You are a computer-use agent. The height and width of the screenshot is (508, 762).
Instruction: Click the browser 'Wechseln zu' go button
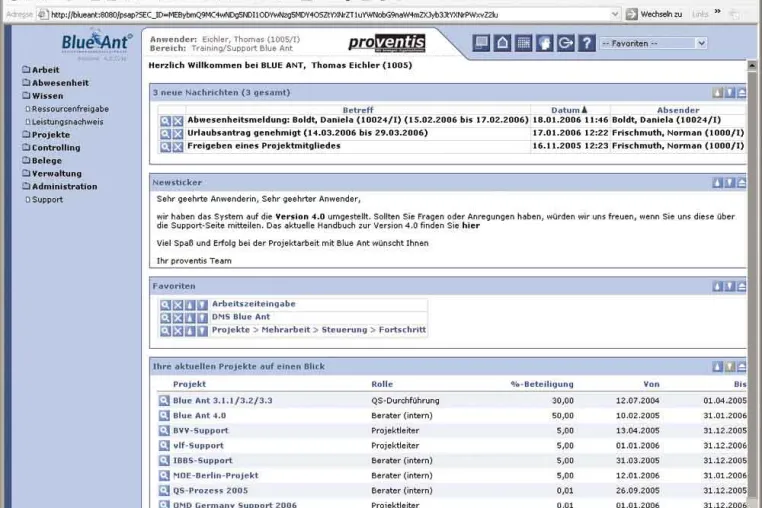pyautogui.click(x=654, y=15)
